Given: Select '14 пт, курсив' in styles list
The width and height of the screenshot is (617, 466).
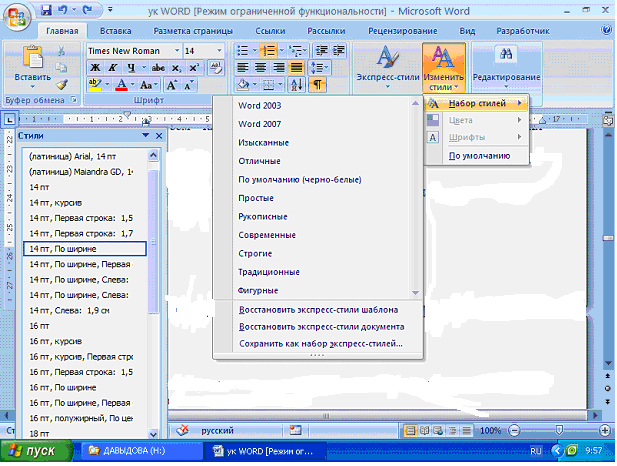Looking at the screenshot, I should [62, 202].
